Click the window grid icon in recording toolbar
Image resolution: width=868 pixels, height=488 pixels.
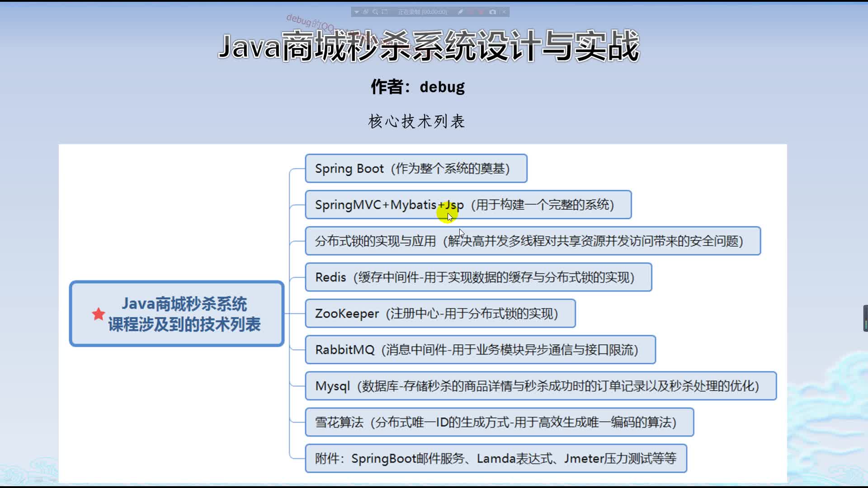(366, 12)
